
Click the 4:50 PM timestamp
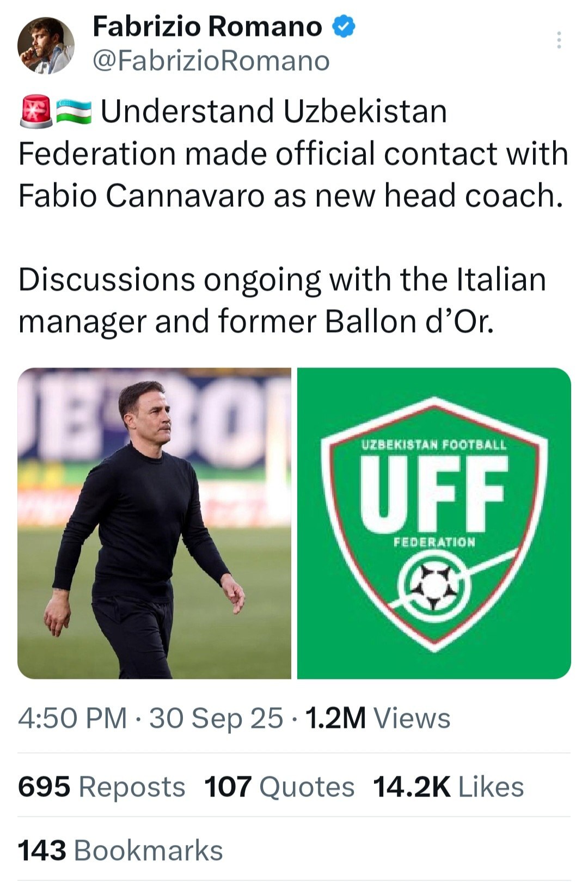[x=72, y=718]
